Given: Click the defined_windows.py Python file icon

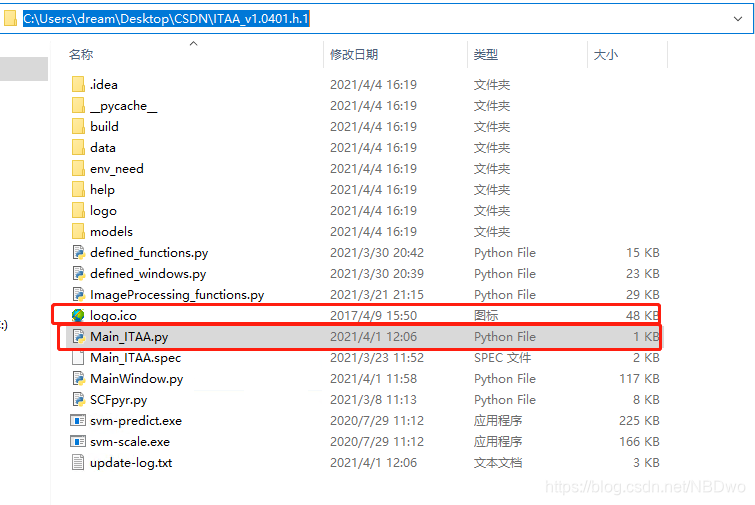Looking at the screenshot, I should [x=78, y=273].
